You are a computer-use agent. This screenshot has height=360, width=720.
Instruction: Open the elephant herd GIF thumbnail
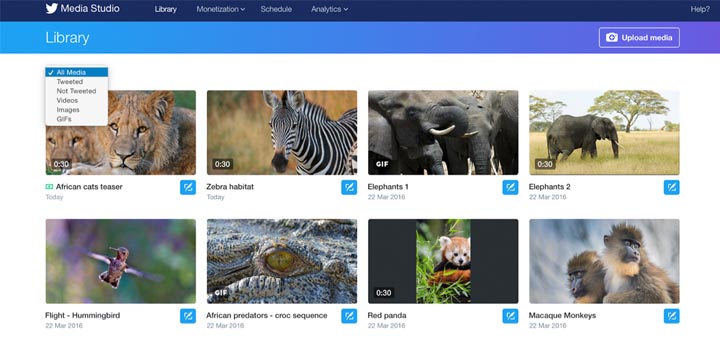443,132
